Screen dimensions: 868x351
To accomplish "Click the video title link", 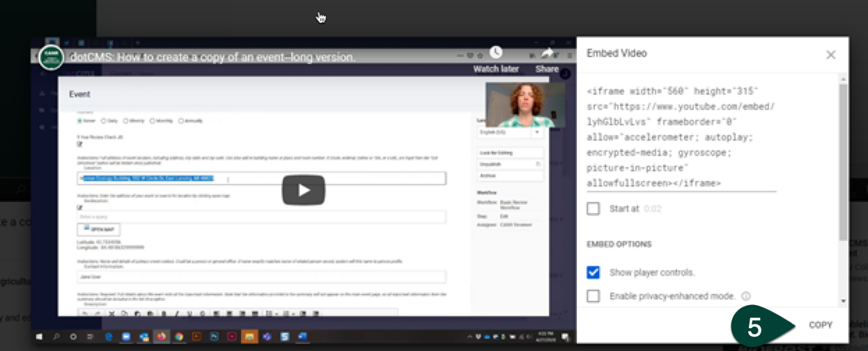I will pos(212,56).
